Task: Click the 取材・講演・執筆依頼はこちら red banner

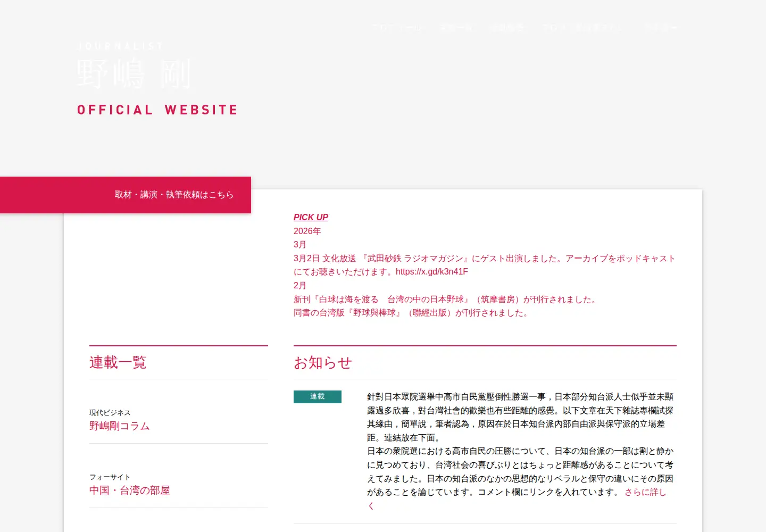Action: point(126,195)
